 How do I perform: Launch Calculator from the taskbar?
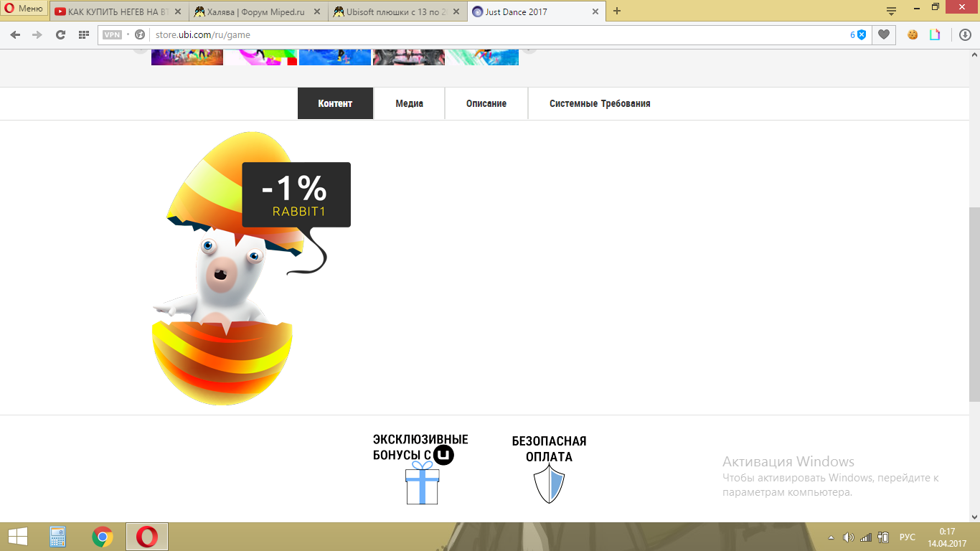coord(58,537)
